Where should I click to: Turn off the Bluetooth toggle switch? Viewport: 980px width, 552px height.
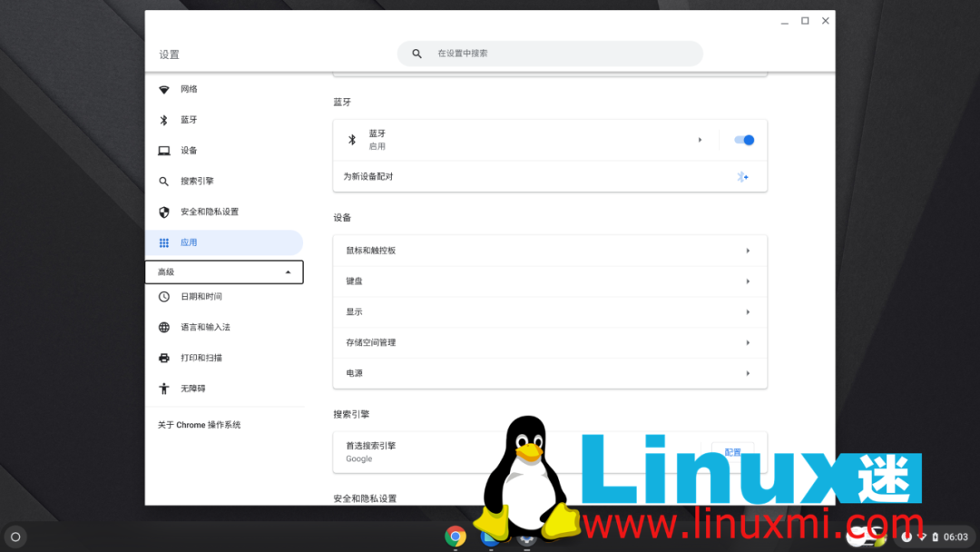tap(744, 140)
